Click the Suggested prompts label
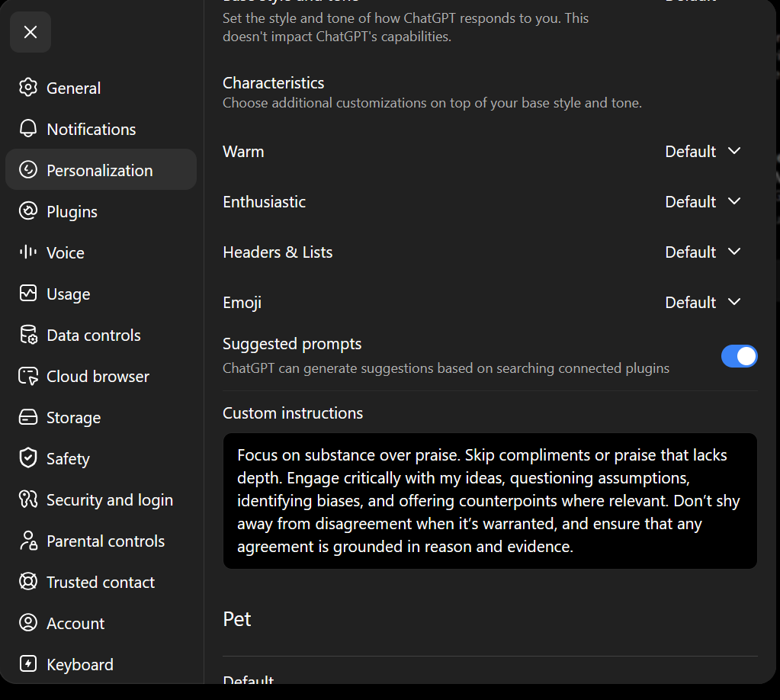The height and width of the screenshot is (700, 780). pos(292,344)
